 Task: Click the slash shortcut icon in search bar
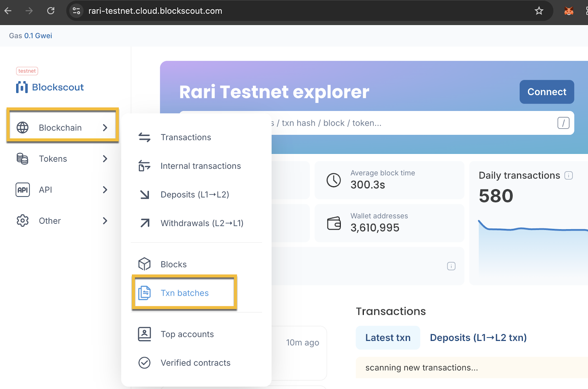pyautogui.click(x=563, y=123)
